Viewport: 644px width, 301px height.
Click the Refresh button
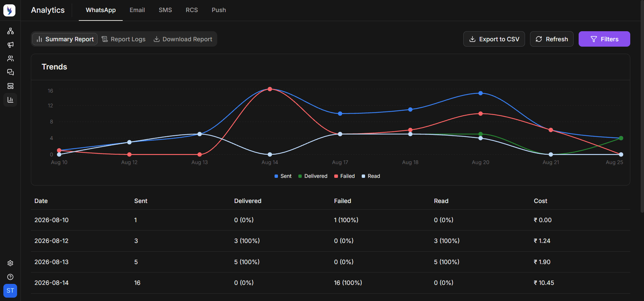pyautogui.click(x=552, y=39)
